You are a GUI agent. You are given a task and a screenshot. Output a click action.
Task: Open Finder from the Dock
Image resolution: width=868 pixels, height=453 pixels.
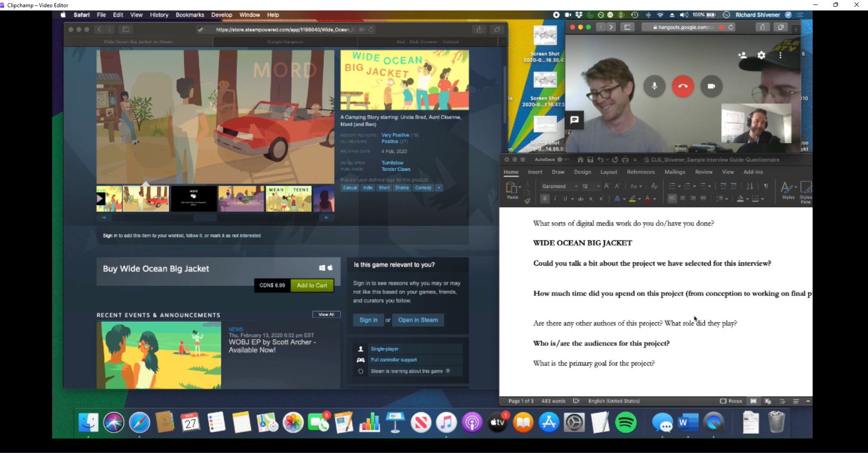88,423
